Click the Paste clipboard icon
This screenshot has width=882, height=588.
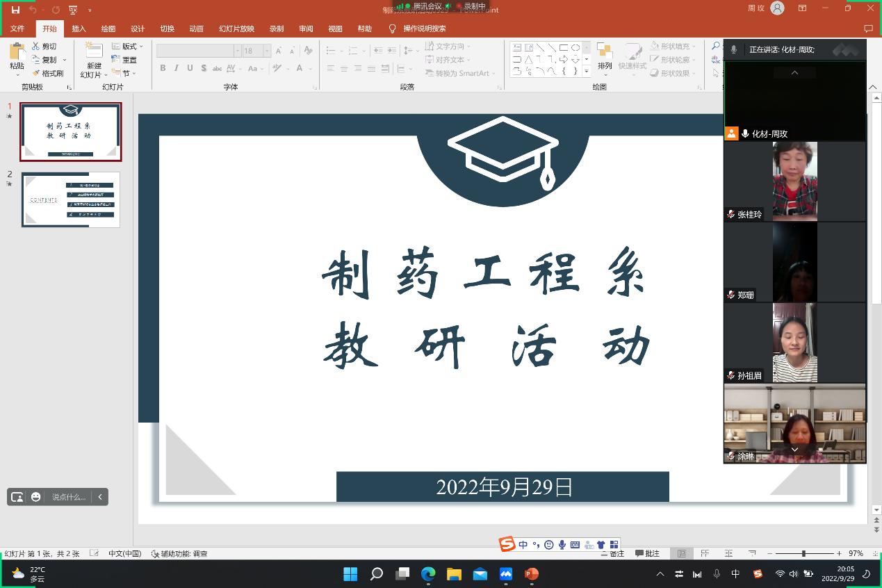[17, 53]
